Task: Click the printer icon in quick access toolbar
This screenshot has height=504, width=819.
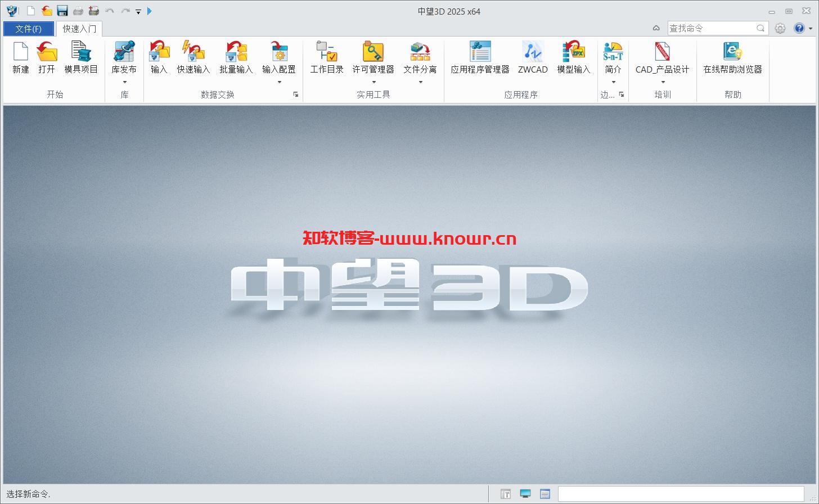Action: (x=78, y=11)
